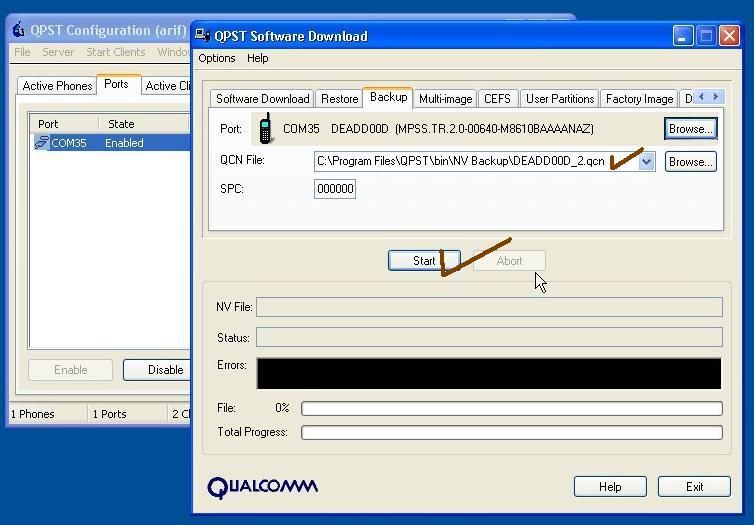
Task: Click the DEADD00D device text in Port row
Action: point(359,129)
